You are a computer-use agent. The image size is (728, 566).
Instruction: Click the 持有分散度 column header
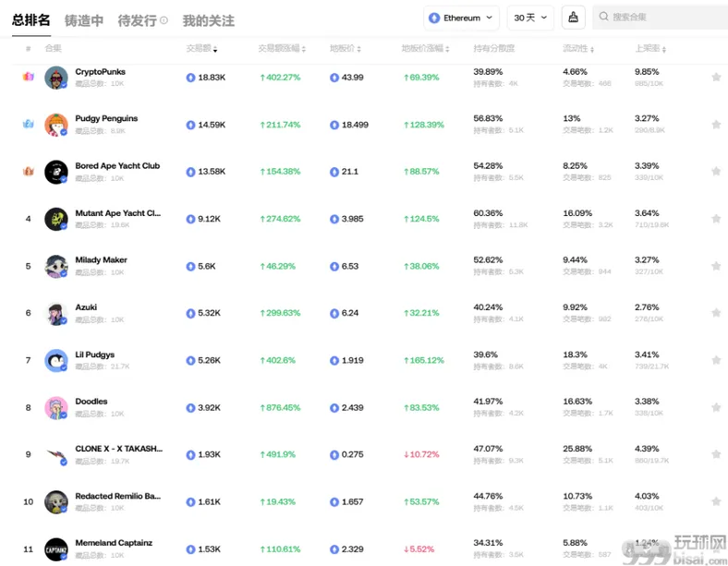coord(493,48)
